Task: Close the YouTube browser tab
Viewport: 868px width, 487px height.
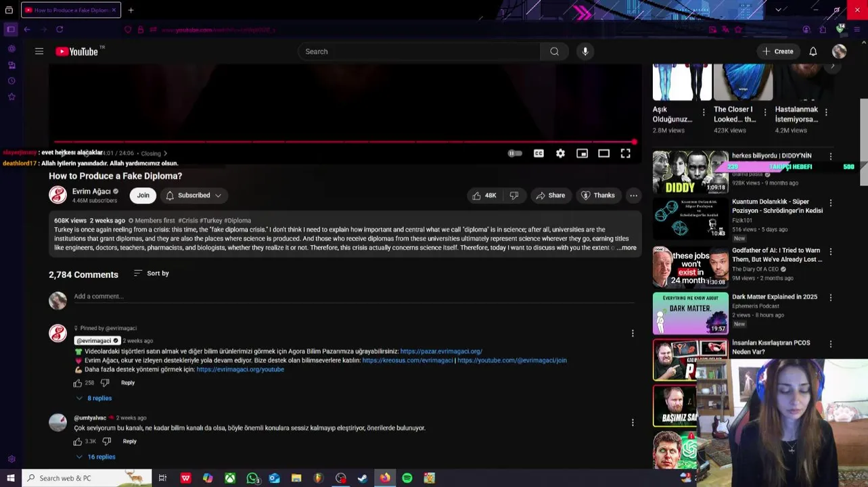Action: (114, 10)
